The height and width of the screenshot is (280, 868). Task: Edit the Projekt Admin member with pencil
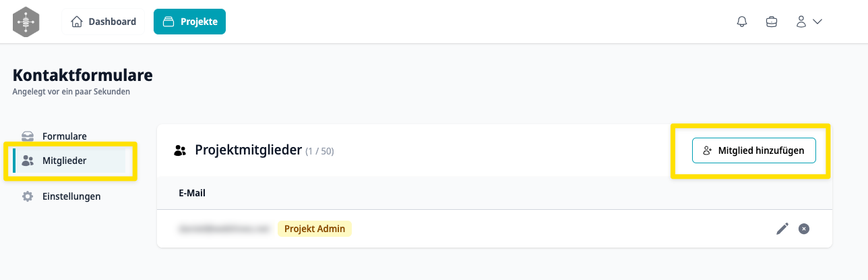[782, 229]
